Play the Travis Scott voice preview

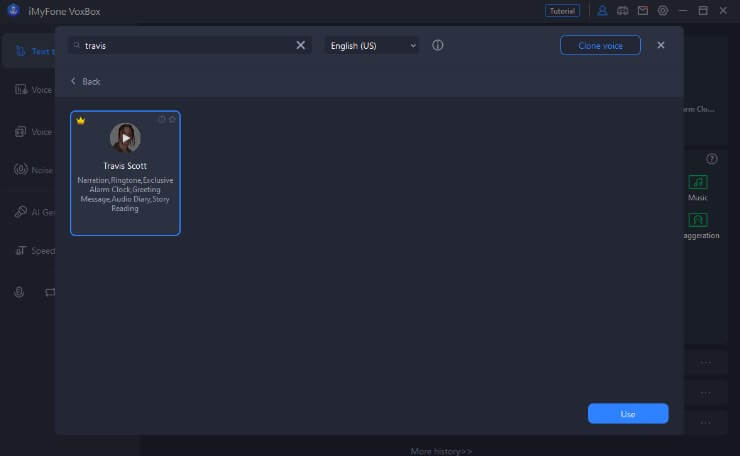[x=125, y=138]
